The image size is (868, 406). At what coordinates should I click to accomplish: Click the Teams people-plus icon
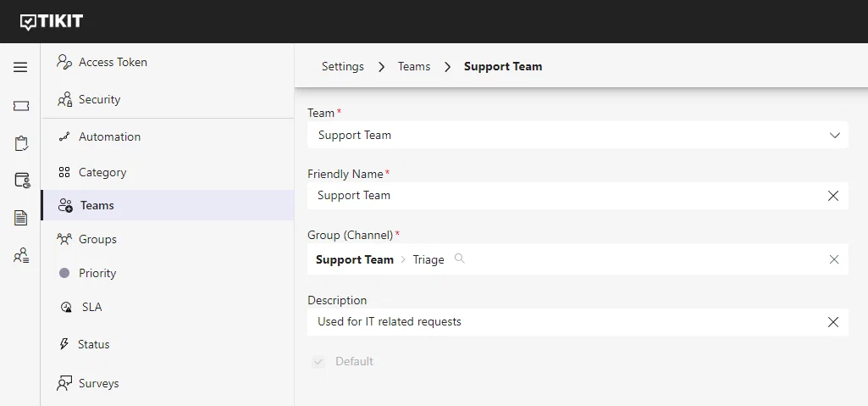click(66, 205)
